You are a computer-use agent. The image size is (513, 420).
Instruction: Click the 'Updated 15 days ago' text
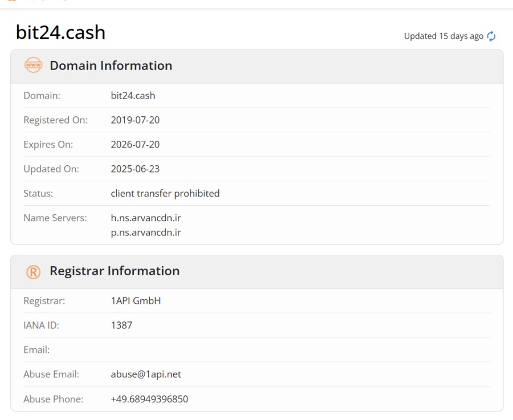[443, 36]
